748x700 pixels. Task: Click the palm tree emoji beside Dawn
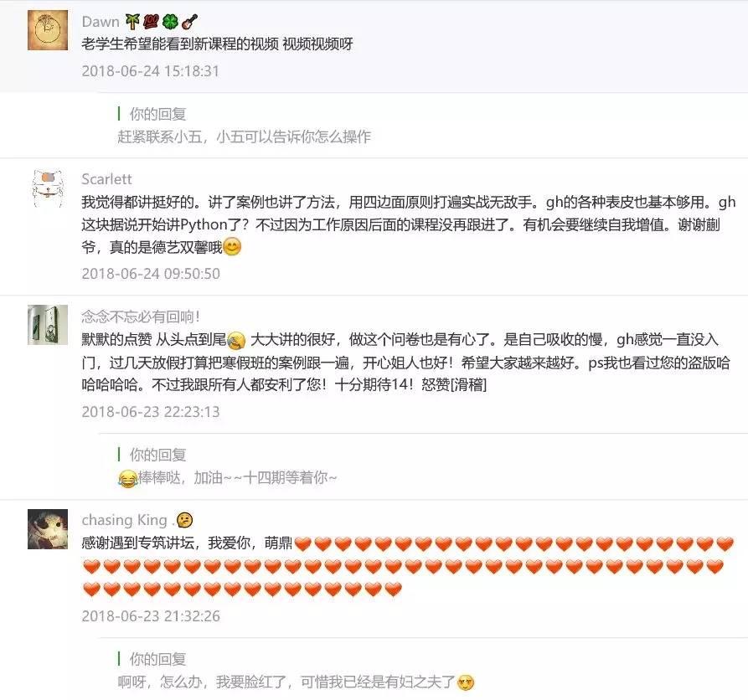point(132,22)
